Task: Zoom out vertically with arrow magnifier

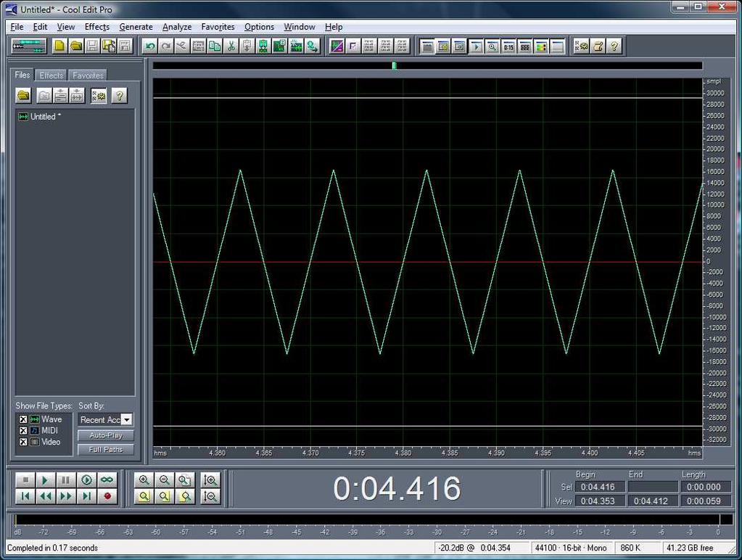Action: tap(210, 496)
